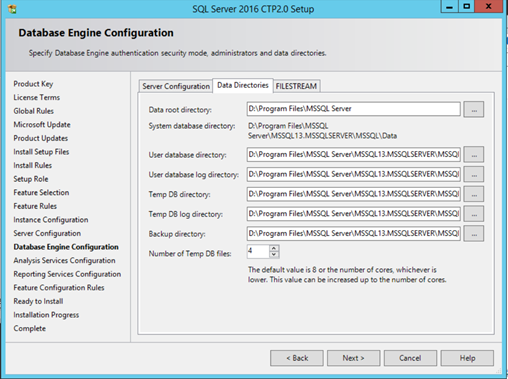Select Analysis Services Configuration step
The image size is (508, 379).
(64, 260)
